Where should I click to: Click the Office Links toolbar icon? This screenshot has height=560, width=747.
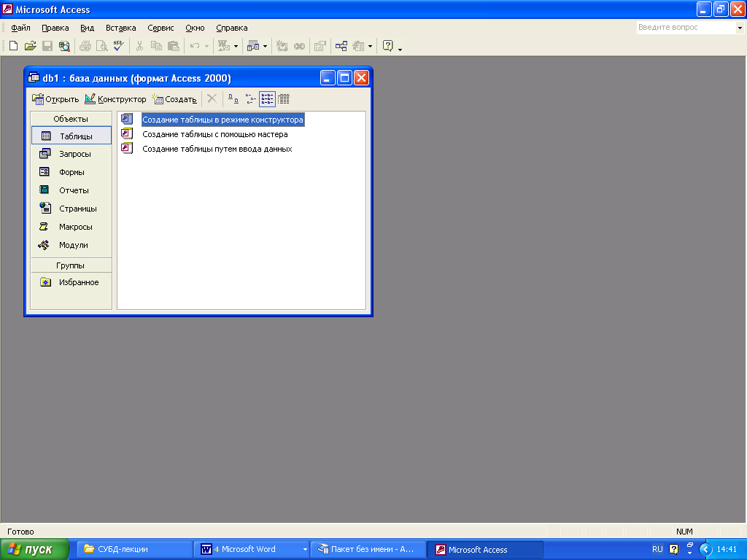(223, 46)
